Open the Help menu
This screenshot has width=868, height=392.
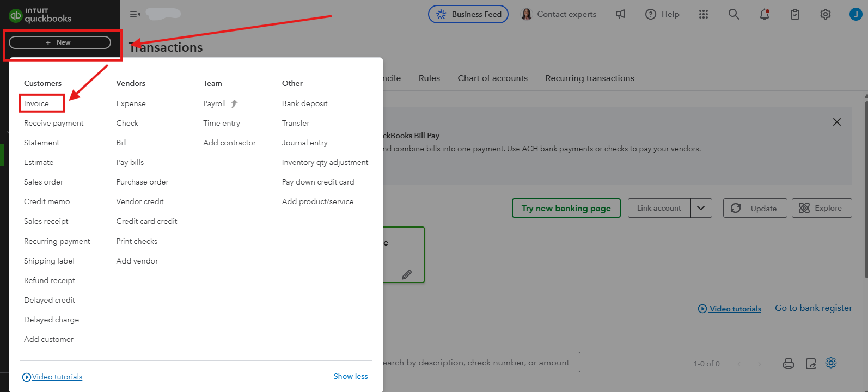[x=662, y=14]
